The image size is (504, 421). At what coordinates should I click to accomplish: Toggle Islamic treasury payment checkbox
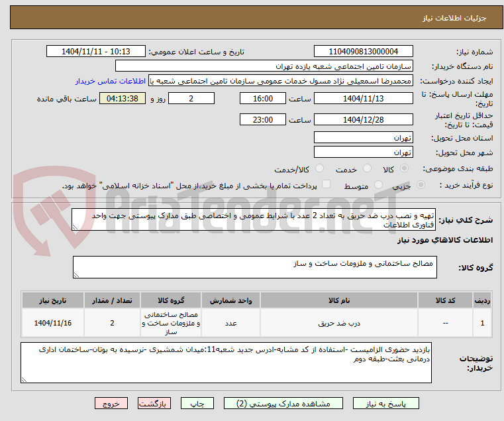pyautogui.click(x=327, y=184)
